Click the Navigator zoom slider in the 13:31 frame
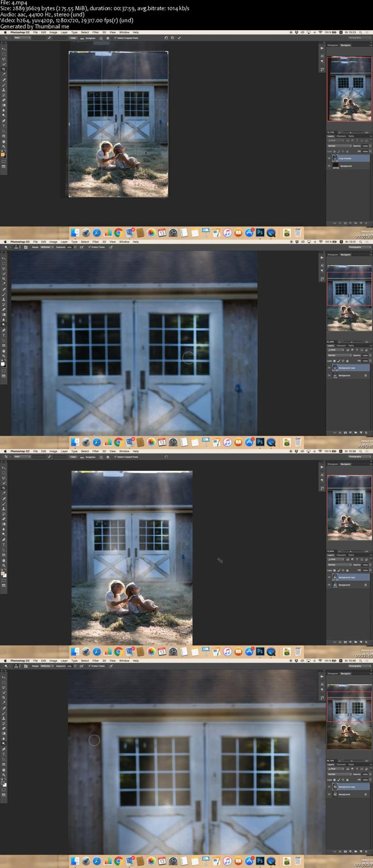 point(351,342)
